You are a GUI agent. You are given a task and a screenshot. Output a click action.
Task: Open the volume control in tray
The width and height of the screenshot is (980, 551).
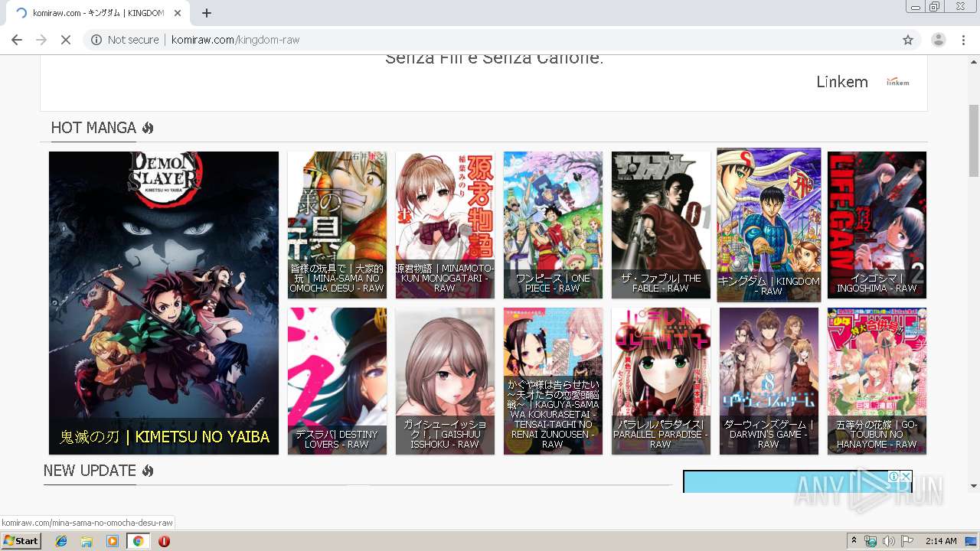point(888,541)
